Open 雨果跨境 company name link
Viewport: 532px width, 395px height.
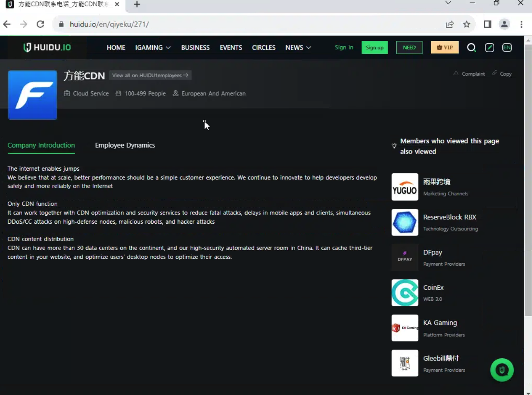[437, 182]
